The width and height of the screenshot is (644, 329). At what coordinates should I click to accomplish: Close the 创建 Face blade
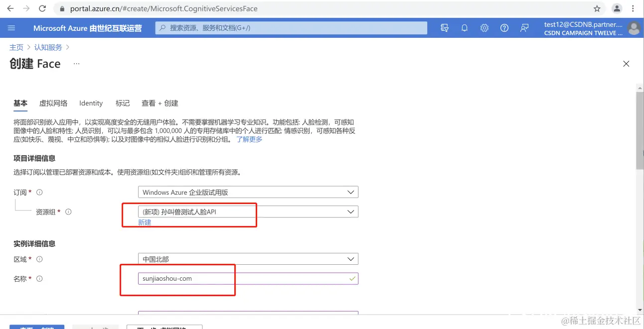tap(626, 64)
